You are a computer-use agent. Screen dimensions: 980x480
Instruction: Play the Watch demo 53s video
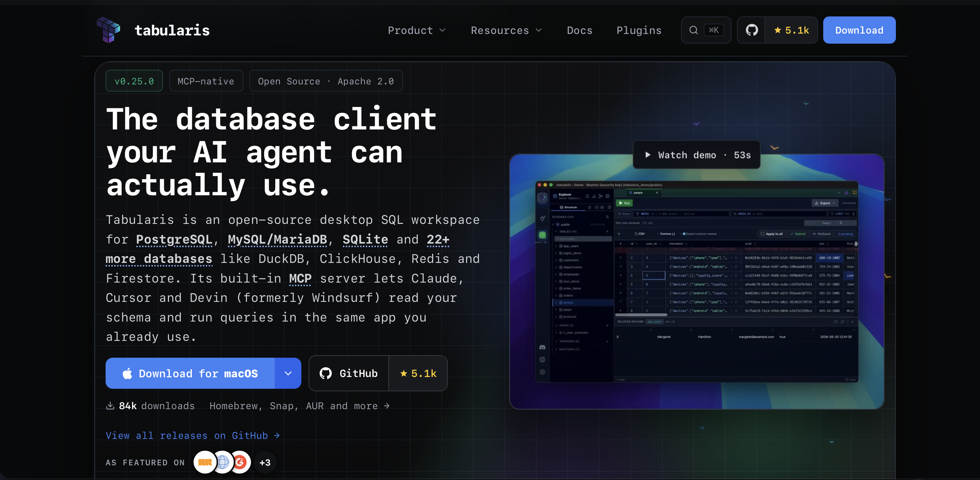(697, 155)
